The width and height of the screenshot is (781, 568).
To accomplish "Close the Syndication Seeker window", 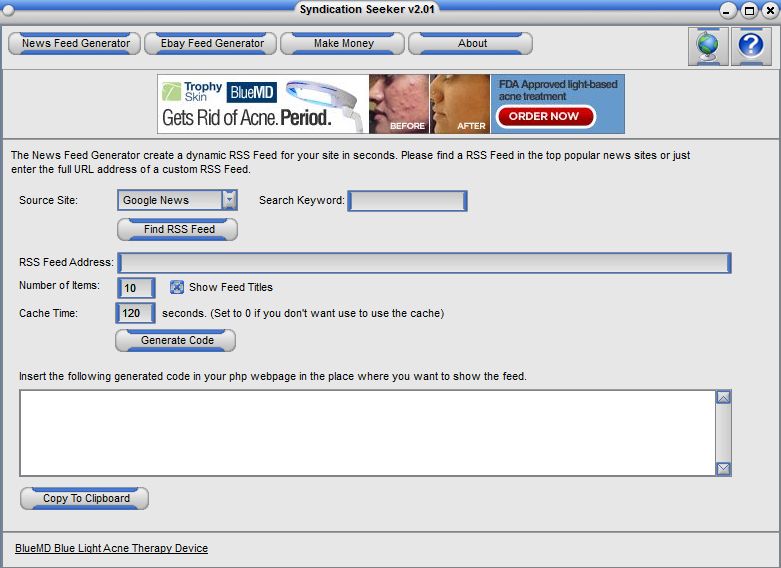I will pyautogui.click(x=770, y=10).
